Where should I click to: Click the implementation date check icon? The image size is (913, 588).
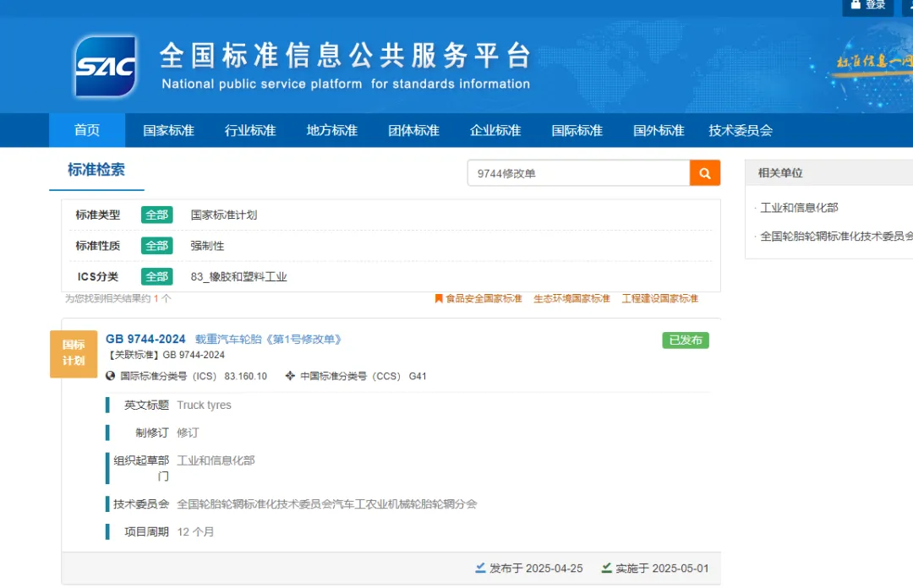[607, 568]
